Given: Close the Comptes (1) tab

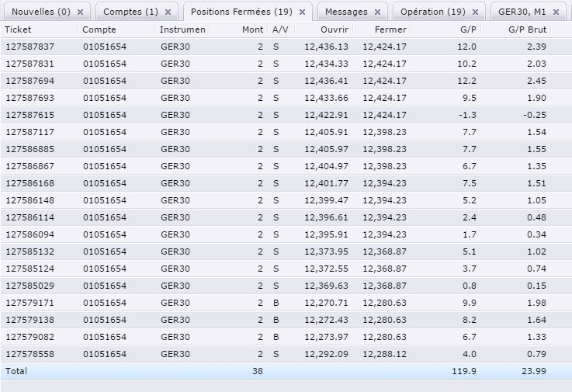Looking at the screenshot, I should click(168, 12).
